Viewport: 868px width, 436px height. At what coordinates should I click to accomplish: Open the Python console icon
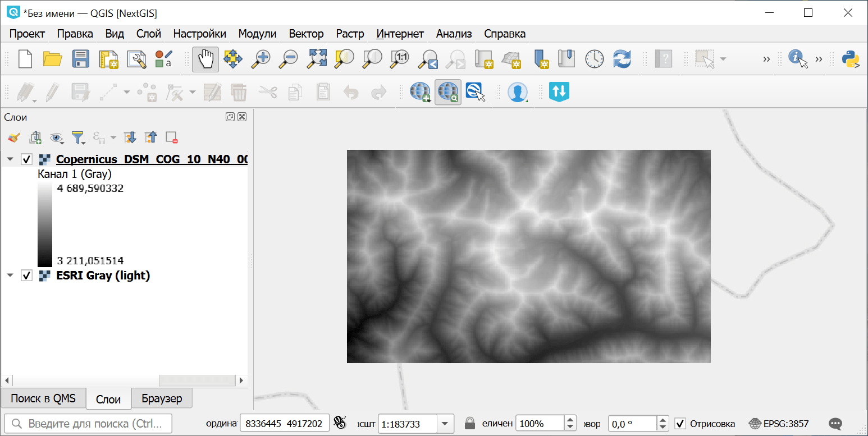coord(851,59)
